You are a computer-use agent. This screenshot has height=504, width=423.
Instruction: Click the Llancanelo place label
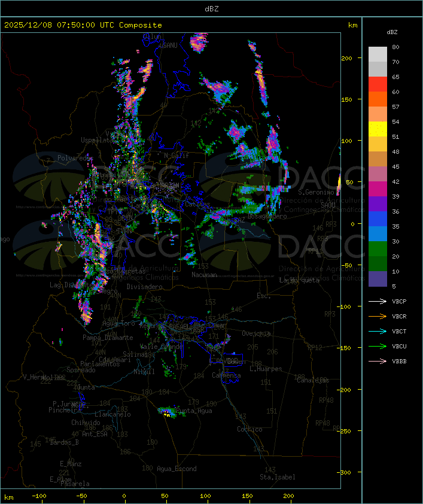tap(112, 414)
